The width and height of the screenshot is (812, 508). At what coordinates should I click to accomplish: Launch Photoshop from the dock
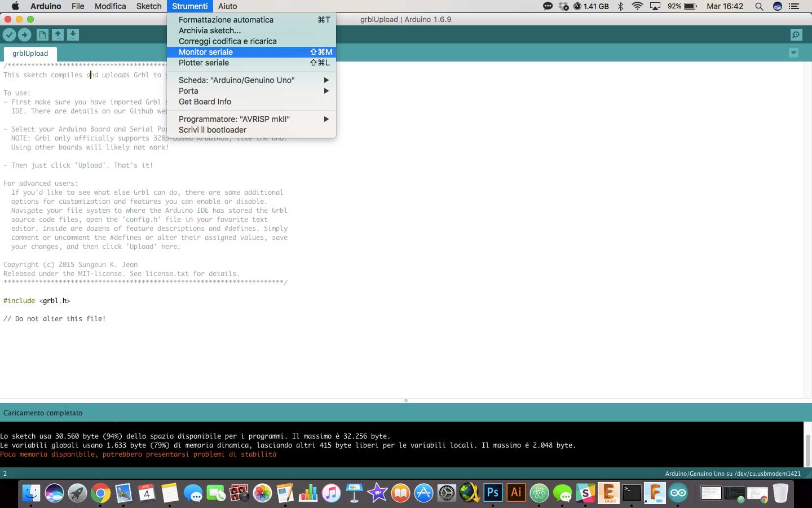click(493, 493)
